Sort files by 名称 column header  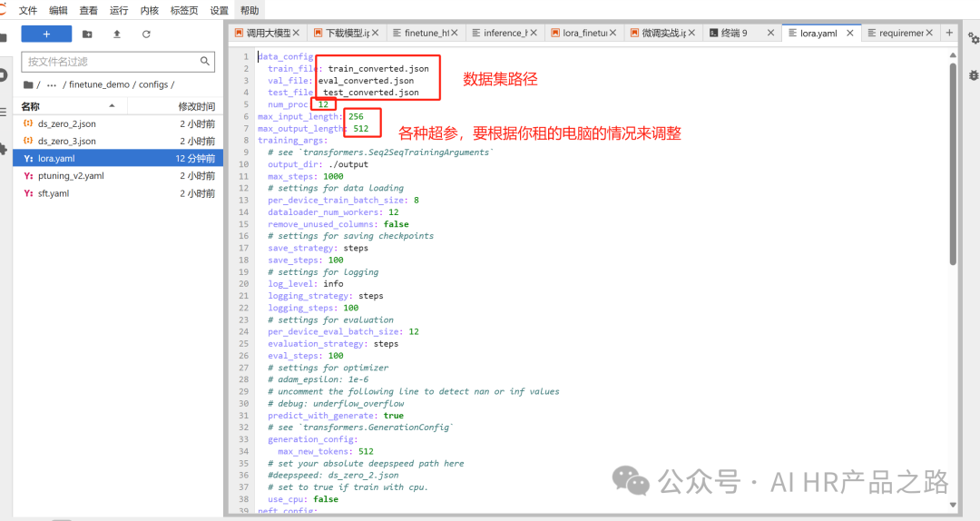(x=31, y=106)
